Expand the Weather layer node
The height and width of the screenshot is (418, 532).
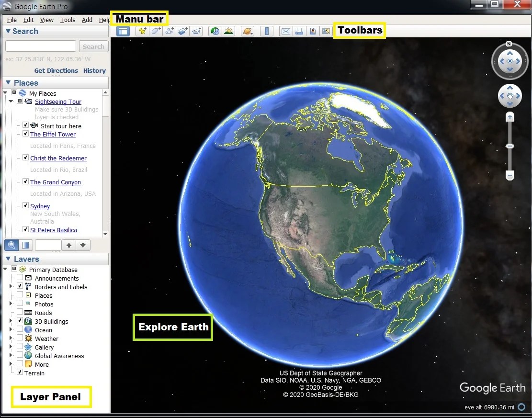11,338
